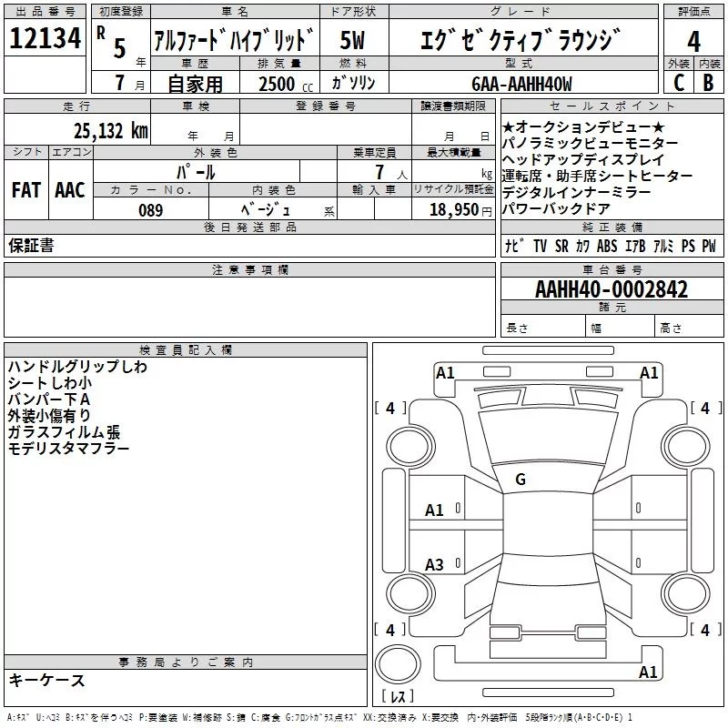Click the A1 mark at the rear bumper

tap(648, 672)
